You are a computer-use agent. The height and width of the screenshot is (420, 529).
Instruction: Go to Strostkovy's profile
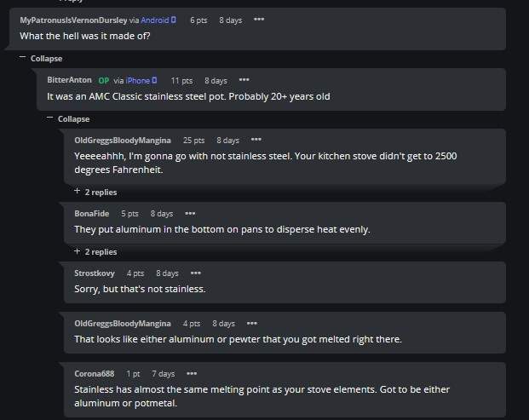95,273
